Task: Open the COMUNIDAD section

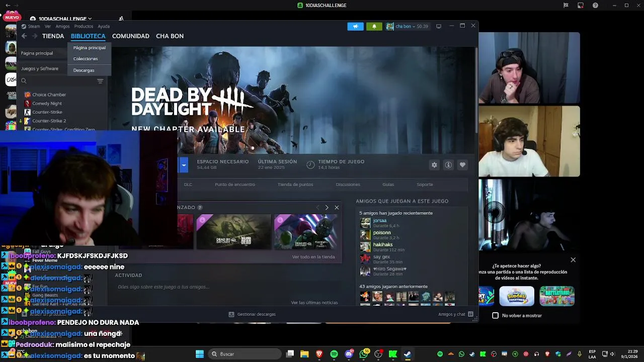Action: [131, 36]
